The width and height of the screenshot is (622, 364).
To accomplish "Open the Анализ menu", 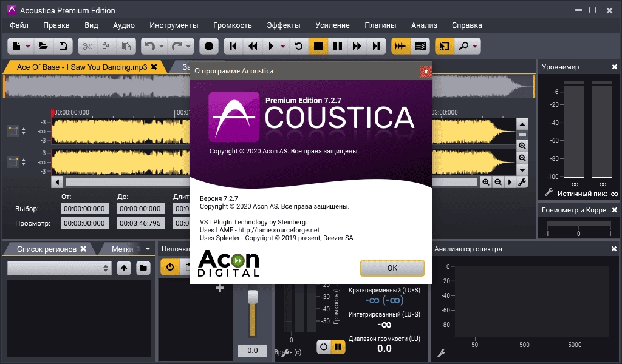I will click(424, 25).
